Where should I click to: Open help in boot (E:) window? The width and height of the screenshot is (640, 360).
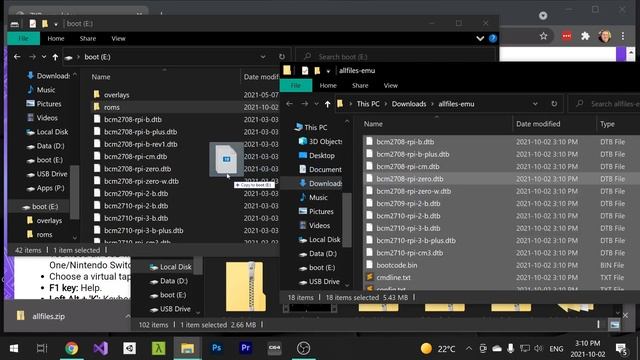(493, 38)
